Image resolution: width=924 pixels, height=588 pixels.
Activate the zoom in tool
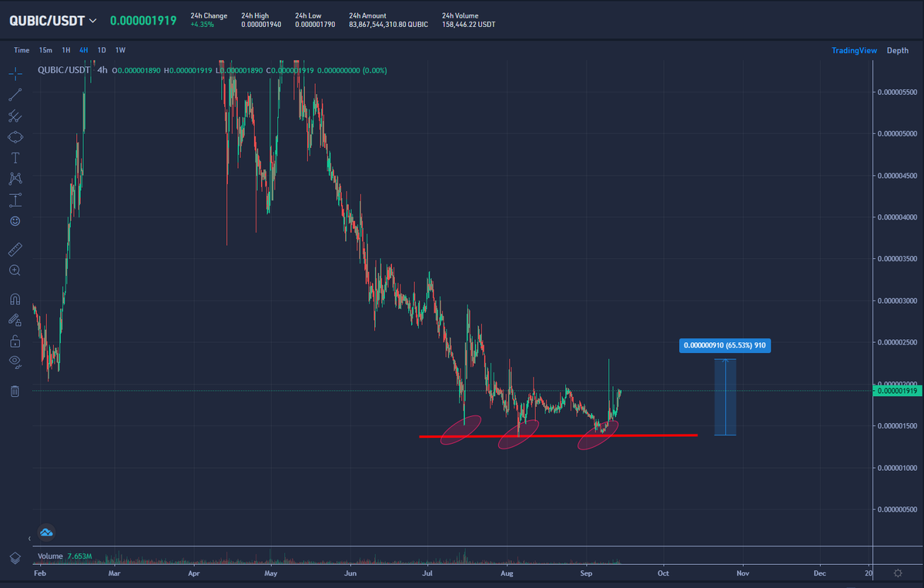(x=15, y=270)
